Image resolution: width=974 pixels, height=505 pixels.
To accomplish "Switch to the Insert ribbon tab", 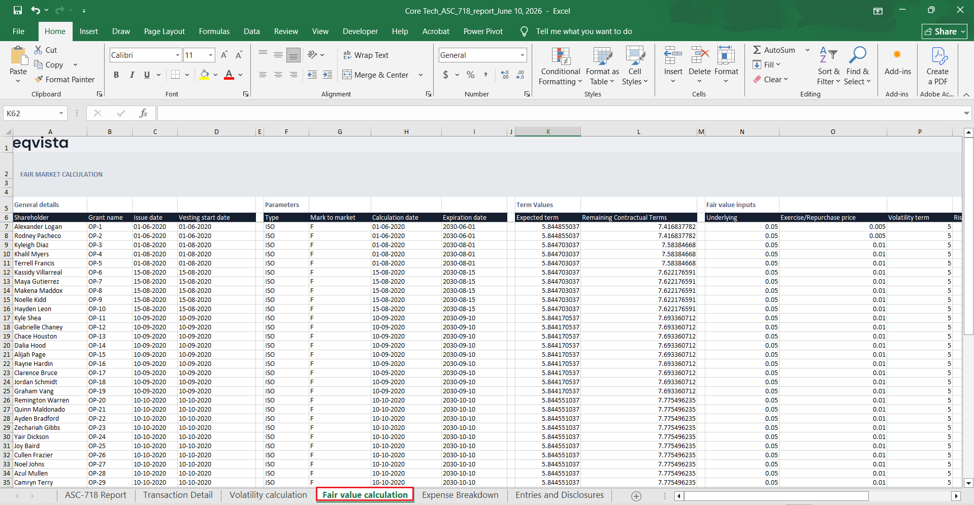I will (x=88, y=31).
